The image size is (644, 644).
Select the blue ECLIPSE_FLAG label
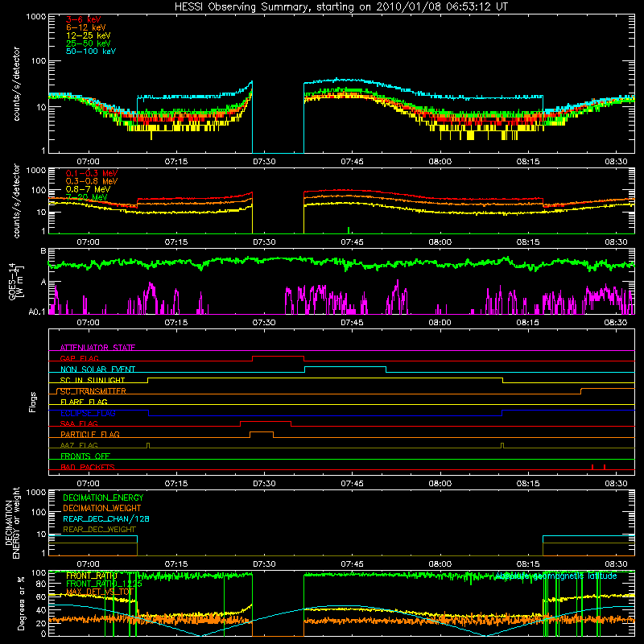coord(88,413)
